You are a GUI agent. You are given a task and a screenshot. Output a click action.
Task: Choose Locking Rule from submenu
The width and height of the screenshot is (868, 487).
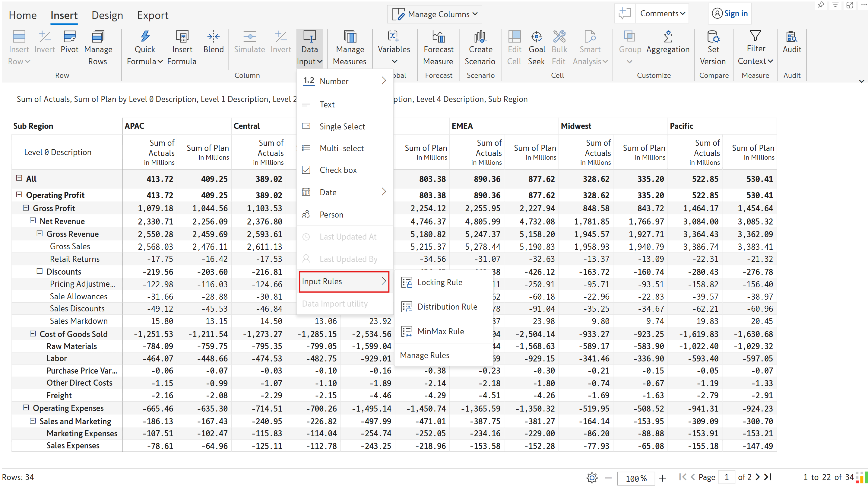click(439, 282)
